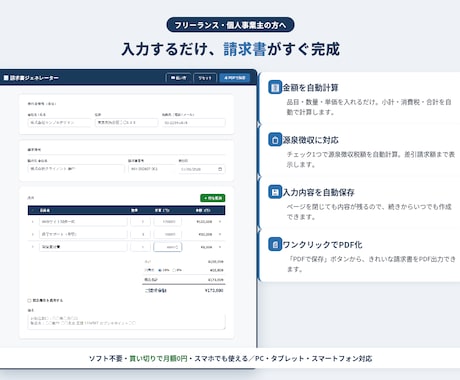The height and width of the screenshot is (380, 460).
Task: Click the リセット button in the header
Action: coord(205,78)
